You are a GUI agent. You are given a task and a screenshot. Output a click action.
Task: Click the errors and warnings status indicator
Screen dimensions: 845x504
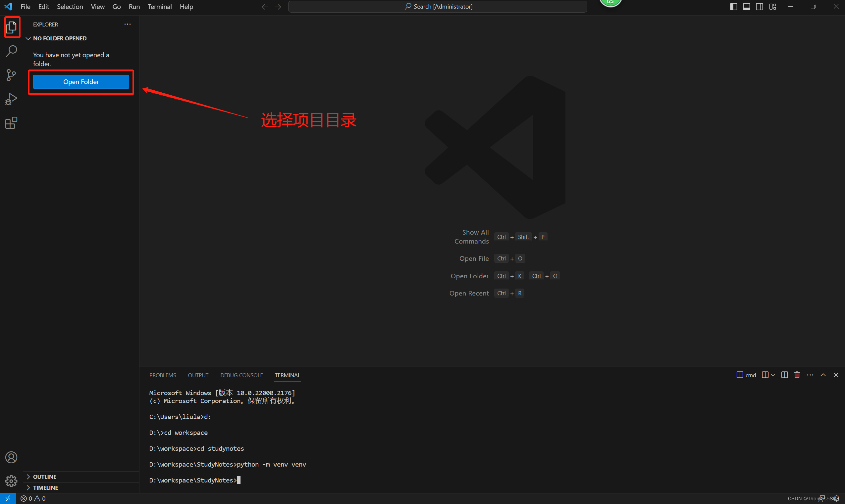(x=33, y=498)
